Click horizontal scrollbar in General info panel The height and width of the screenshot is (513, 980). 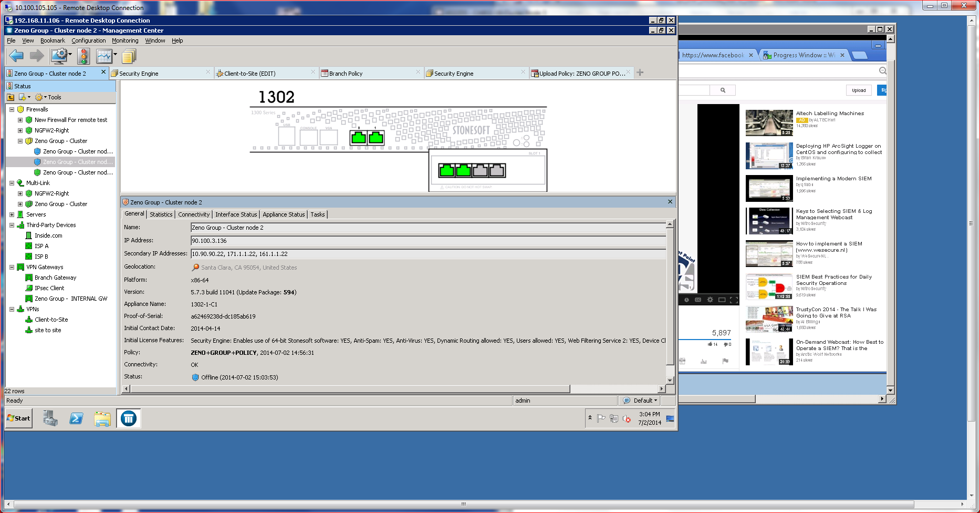350,389
